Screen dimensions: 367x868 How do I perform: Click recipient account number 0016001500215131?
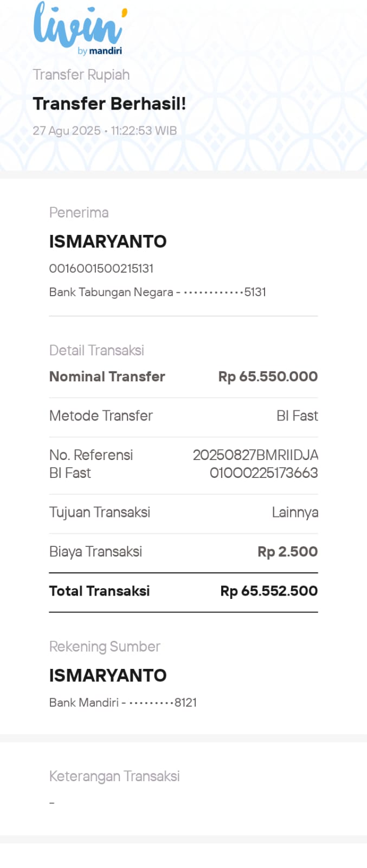(101, 269)
